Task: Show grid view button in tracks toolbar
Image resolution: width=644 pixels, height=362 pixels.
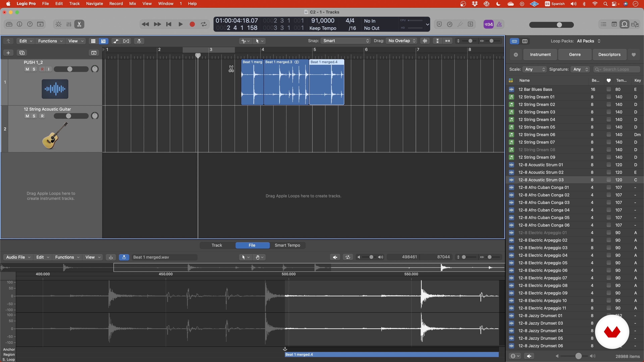Action: pos(93,41)
